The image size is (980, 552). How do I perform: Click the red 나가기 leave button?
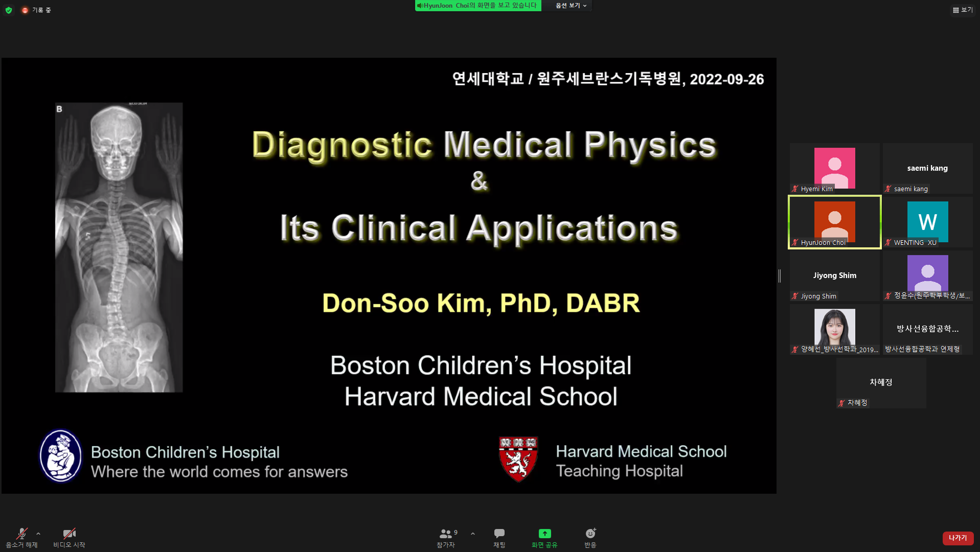click(x=958, y=538)
